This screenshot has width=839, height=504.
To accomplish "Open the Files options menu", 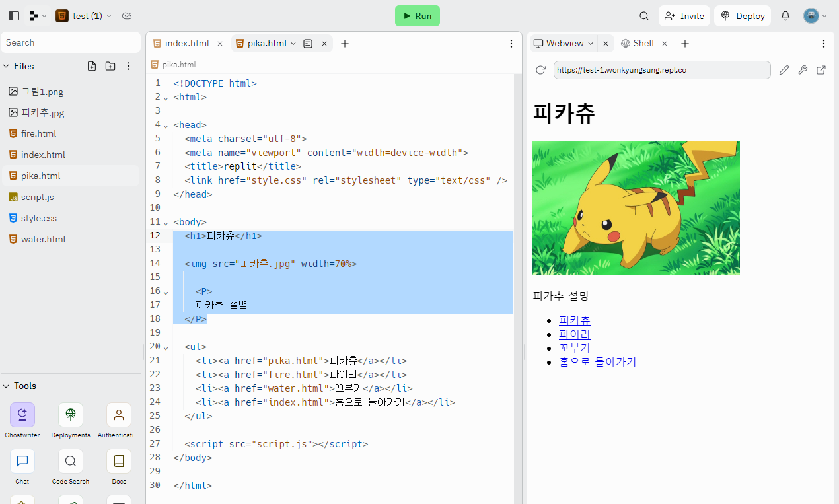I will click(129, 66).
